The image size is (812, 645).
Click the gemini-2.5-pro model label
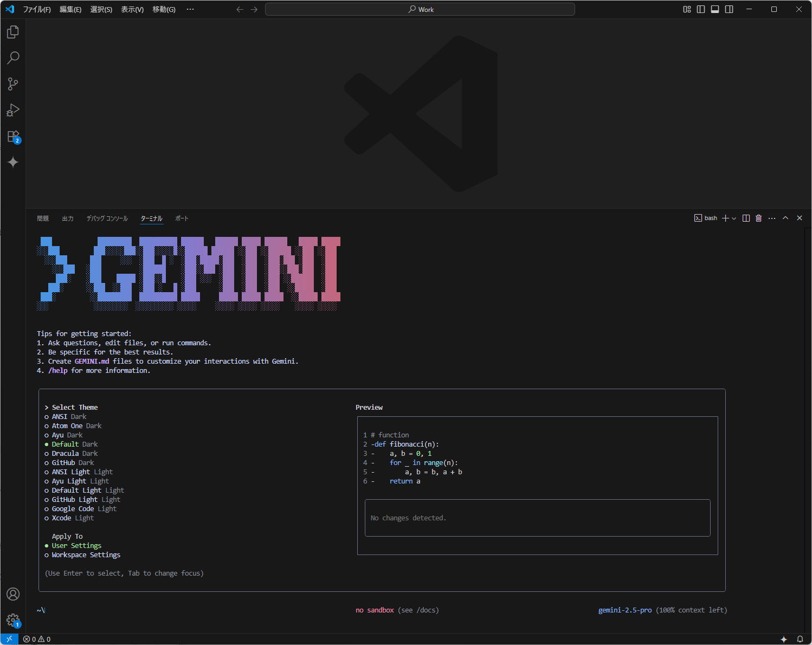[x=625, y=610]
